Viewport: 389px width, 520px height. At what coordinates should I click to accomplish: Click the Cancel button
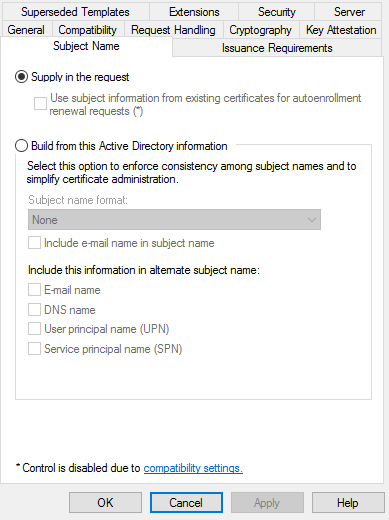click(x=186, y=503)
